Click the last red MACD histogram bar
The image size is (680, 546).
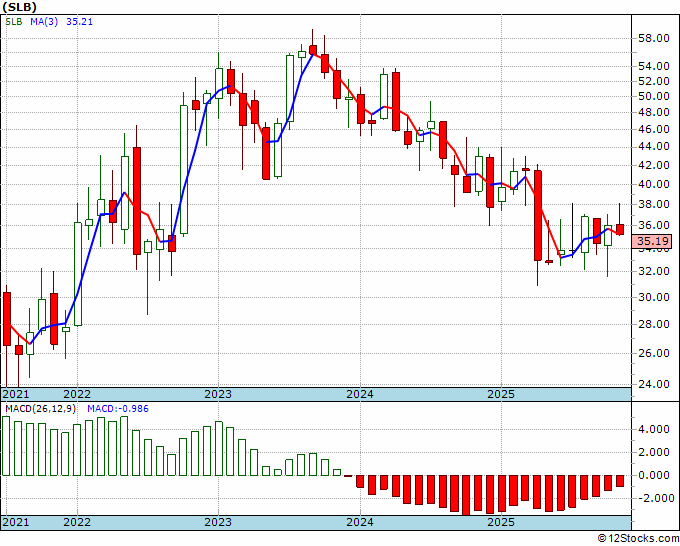coord(620,481)
